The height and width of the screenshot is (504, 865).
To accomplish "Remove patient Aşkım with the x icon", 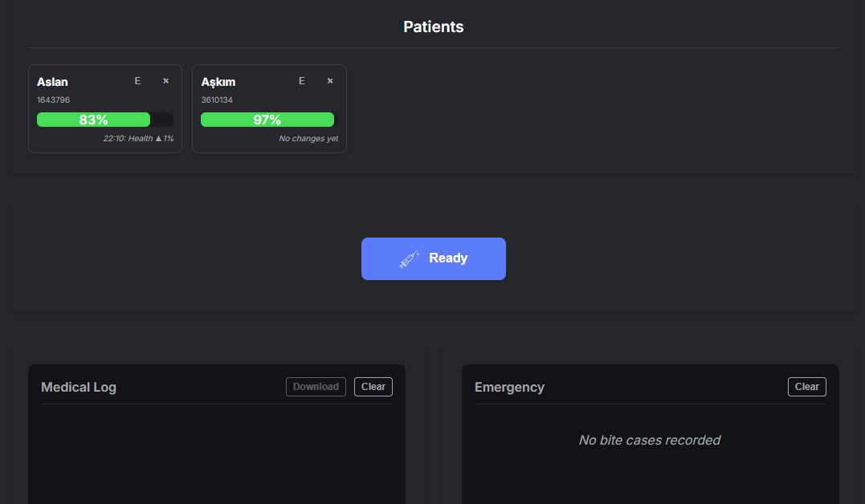I will click(330, 81).
